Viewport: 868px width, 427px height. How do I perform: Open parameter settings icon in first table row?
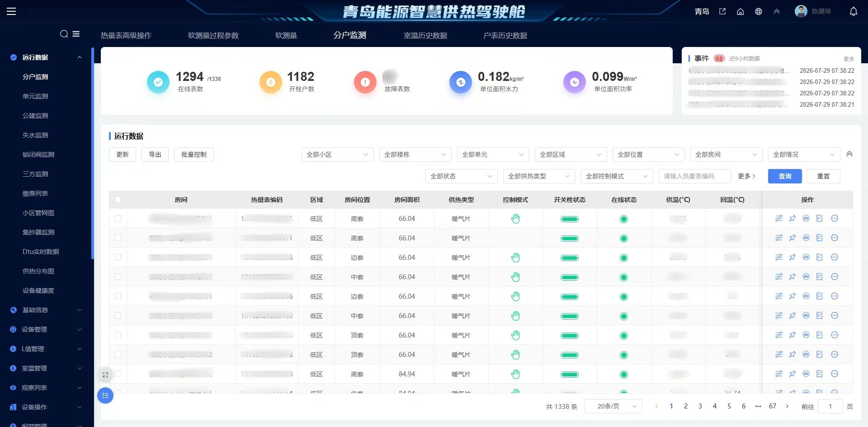coord(778,218)
